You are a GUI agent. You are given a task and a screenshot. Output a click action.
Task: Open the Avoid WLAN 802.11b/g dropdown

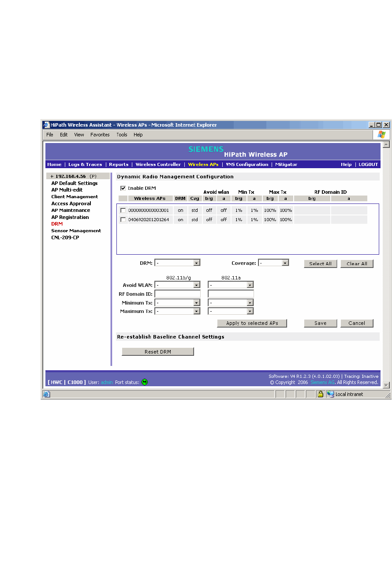pyautogui.click(x=177, y=285)
